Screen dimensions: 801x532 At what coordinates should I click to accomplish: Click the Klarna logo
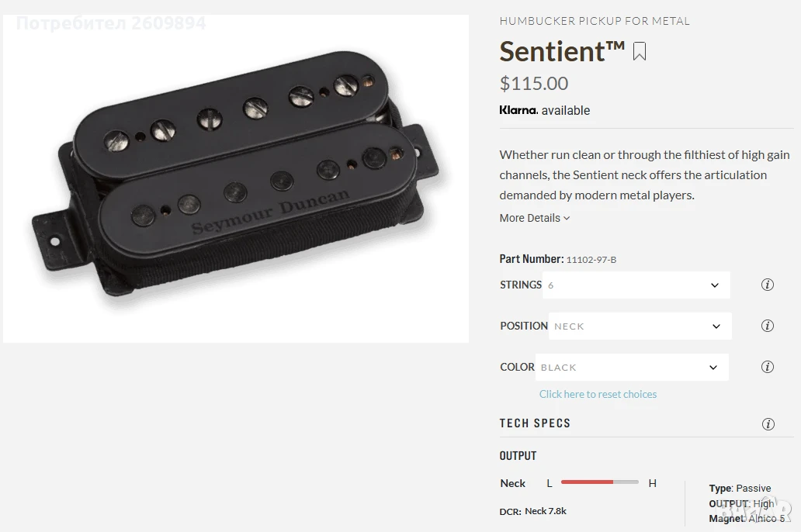pos(518,110)
